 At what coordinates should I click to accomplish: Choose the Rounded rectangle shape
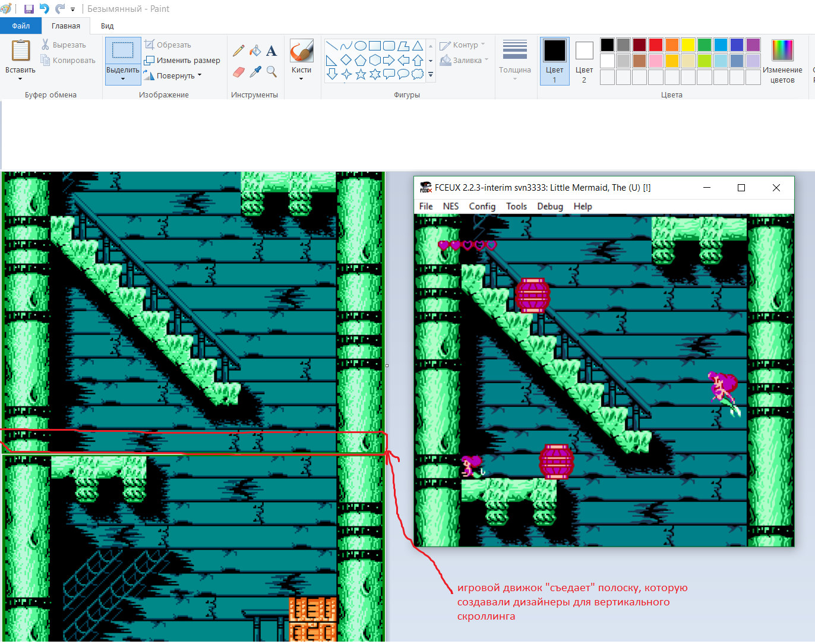[x=389, y=46]
